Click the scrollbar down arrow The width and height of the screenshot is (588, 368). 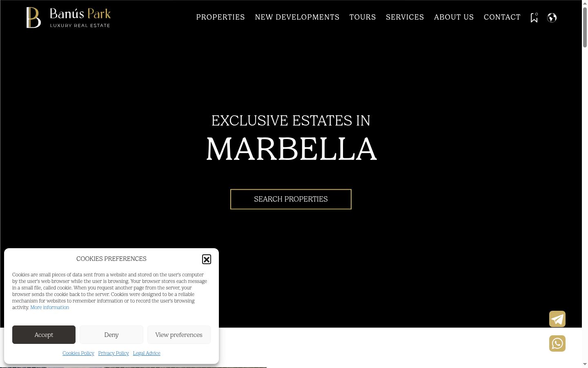[x=585, y=364]
